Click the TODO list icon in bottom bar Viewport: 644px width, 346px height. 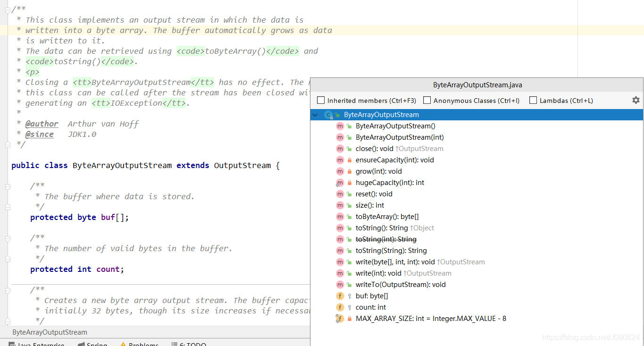pyautogui.click(x=174, y=345)
